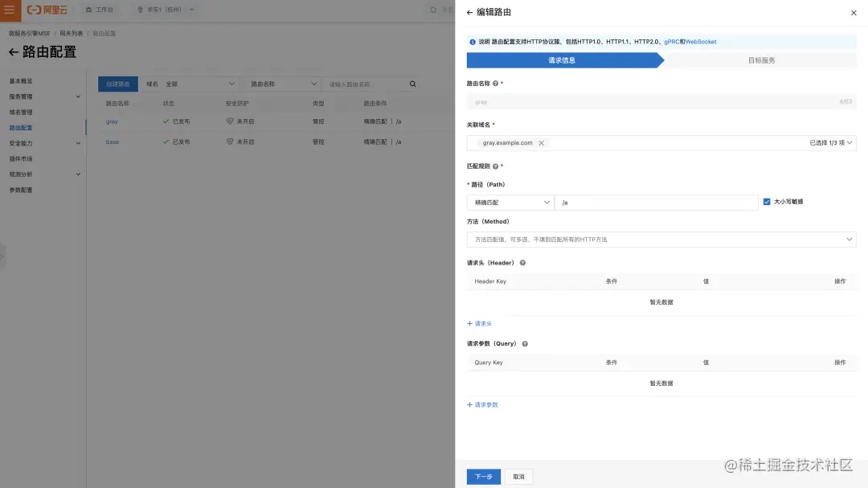
Task: Click help icon next to 请求头 (Header)
Action: click(522, 263)
